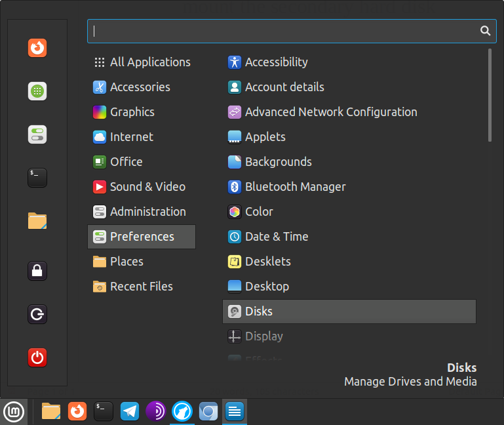Open the Desklets entry
Image resolution: width=504 pixels, height=425 pixels.
tap(349, 262)
